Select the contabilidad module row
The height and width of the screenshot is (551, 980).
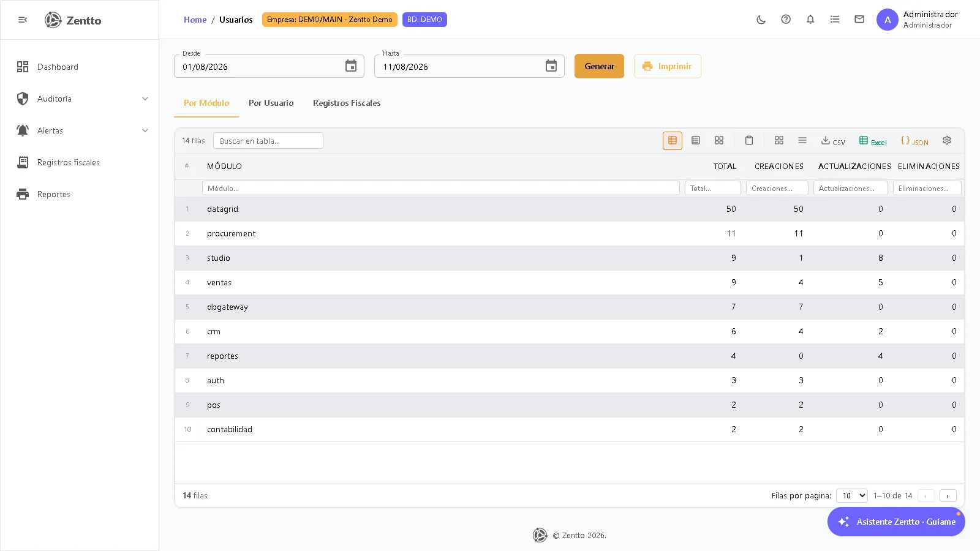(x=570, y=429)
